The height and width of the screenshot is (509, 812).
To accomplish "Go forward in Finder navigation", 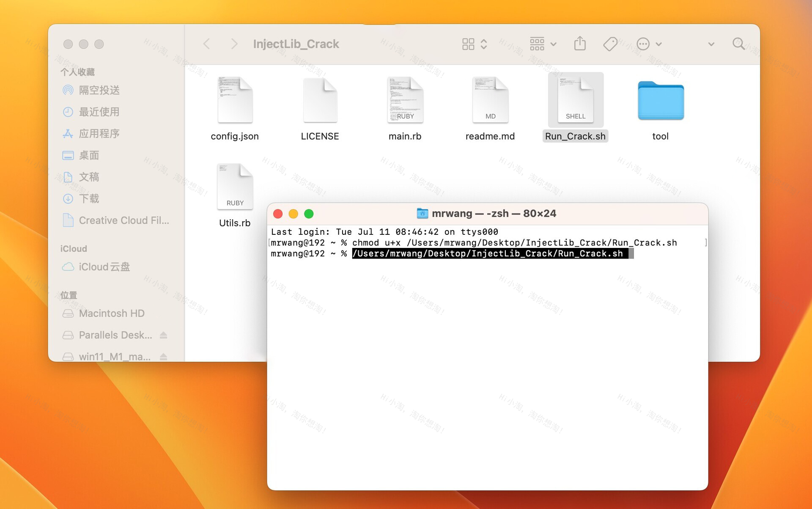I will [234, 44].
